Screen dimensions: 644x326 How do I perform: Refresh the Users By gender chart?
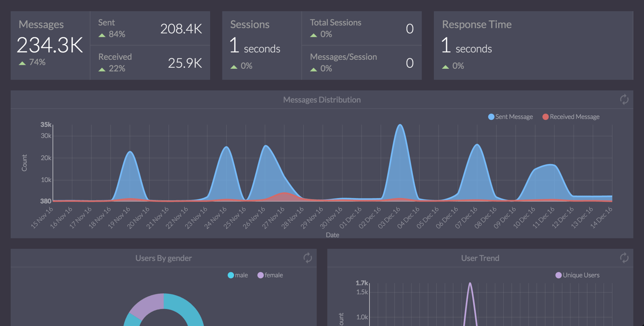click(308, 258)
